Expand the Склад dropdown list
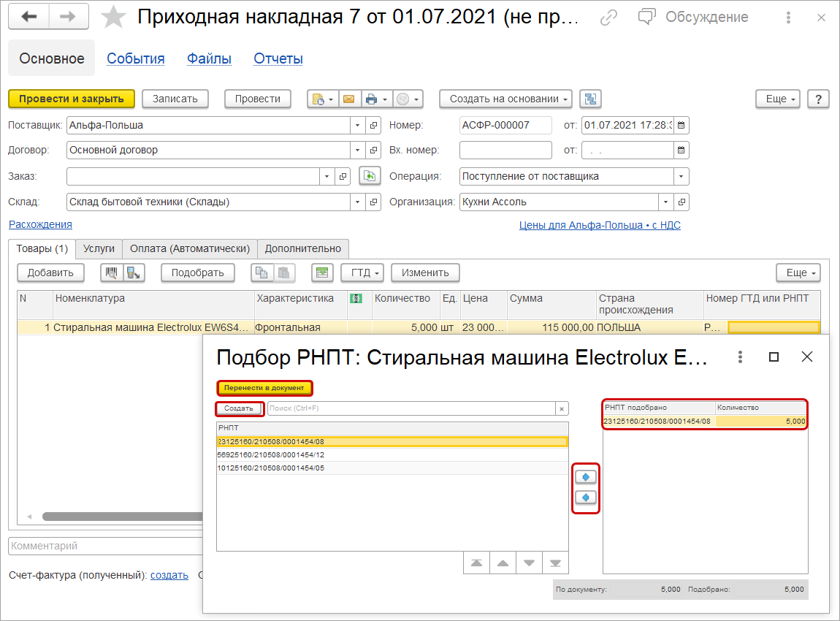Image resolution: width=840 pixels, height=621 pixels. point(357,202)
